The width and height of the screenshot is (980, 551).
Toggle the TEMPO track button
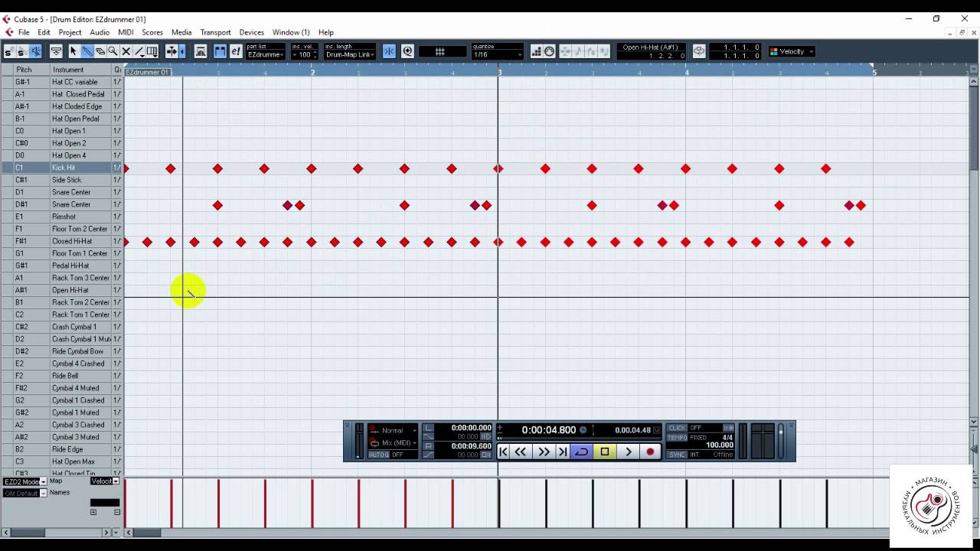pyautogui.click(x=677, y=438)
